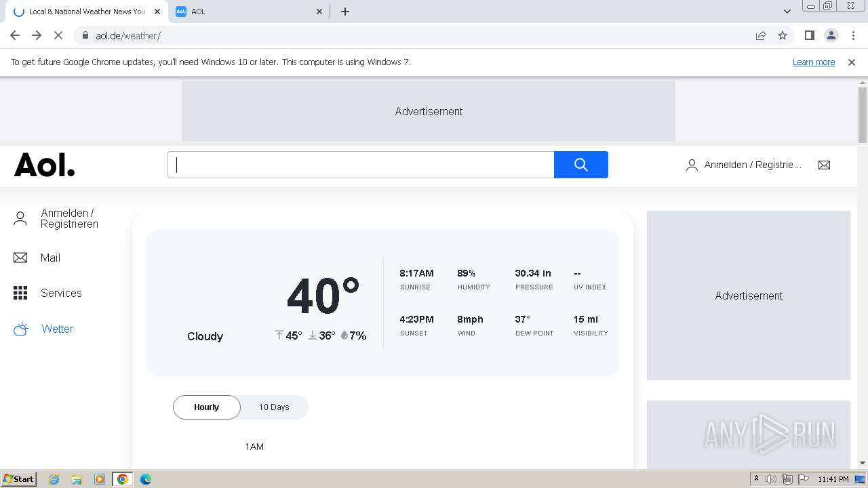868x488 pixels.
Task: Open a new browser tab
Action: pos(344,12)
